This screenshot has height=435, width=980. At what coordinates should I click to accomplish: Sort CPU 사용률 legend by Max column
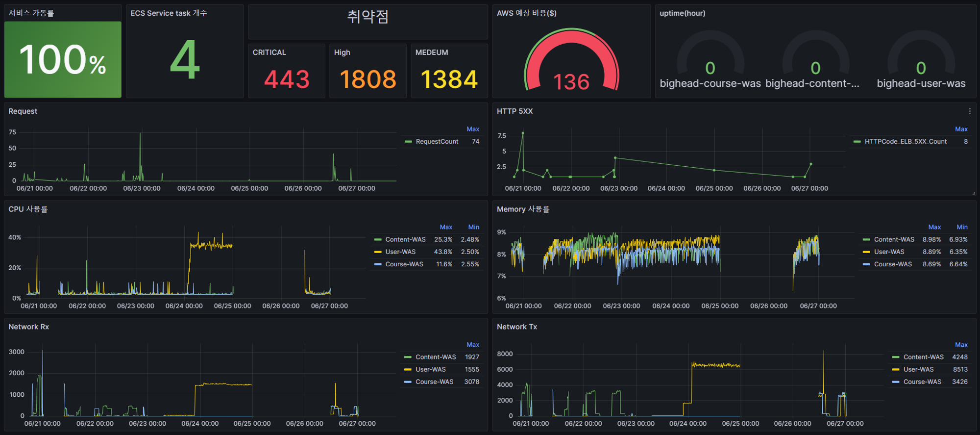pyautogui.click(x=446, y=227)
